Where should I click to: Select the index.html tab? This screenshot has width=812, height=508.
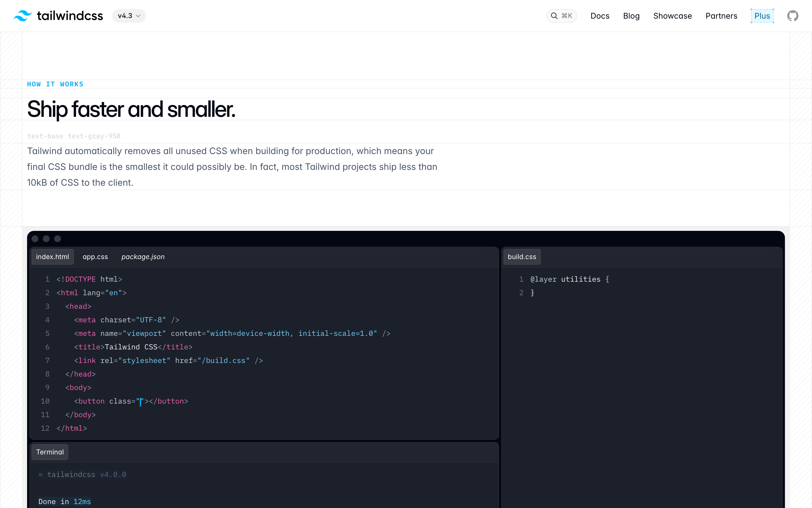click(53, 257)
